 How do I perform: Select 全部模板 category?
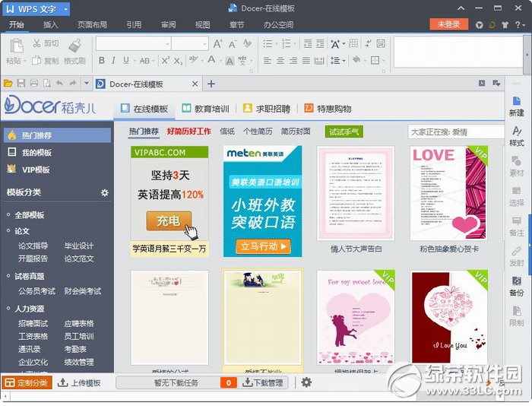30,215
